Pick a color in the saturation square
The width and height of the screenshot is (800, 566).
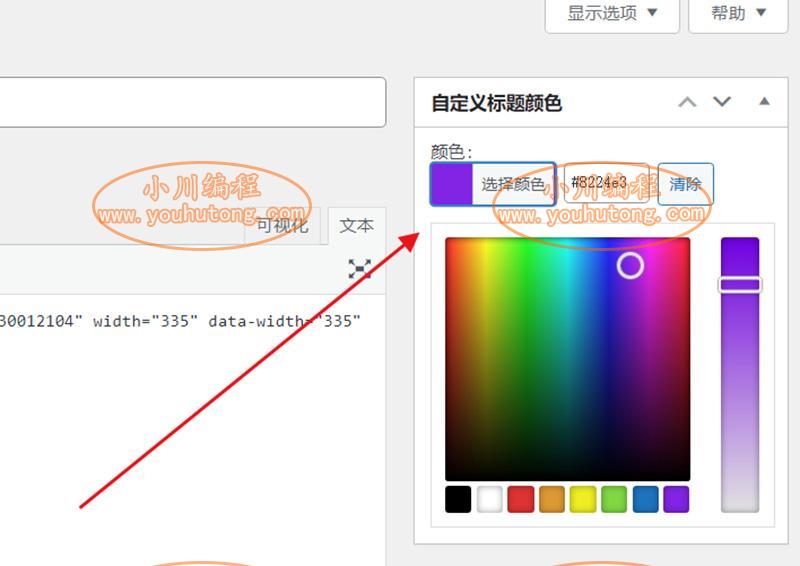coord(567,359)
